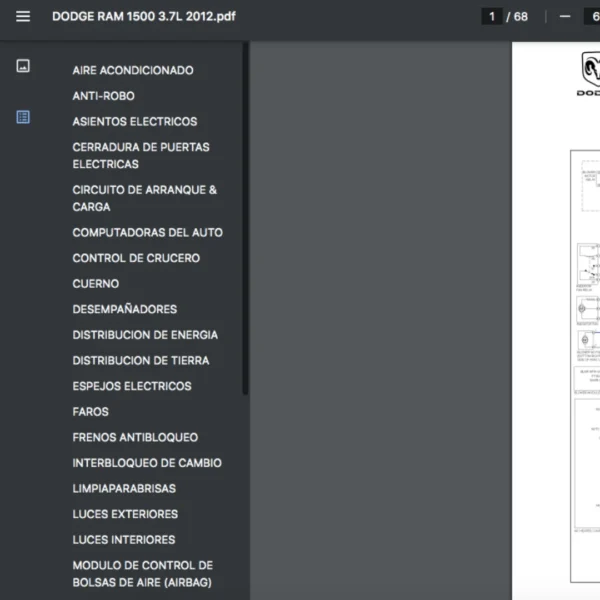Viewport: 600px width, 600px height.
Task: Click the PDF title DODGE RAM 1500 3.7L 2012.pdf
Action: coord(144,16)
